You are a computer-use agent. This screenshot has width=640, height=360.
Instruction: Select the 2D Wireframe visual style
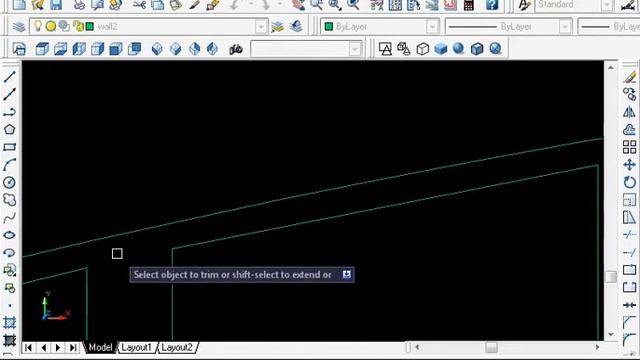385,49
